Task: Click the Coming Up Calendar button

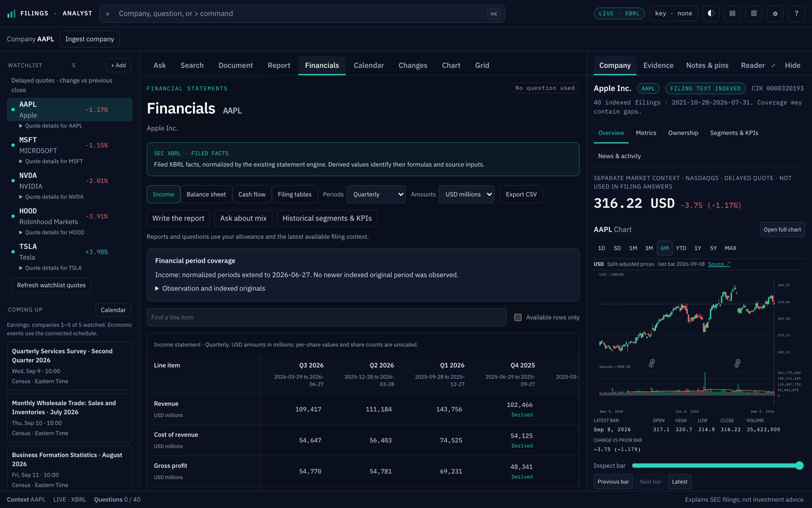Action: [x=113, y=310]
